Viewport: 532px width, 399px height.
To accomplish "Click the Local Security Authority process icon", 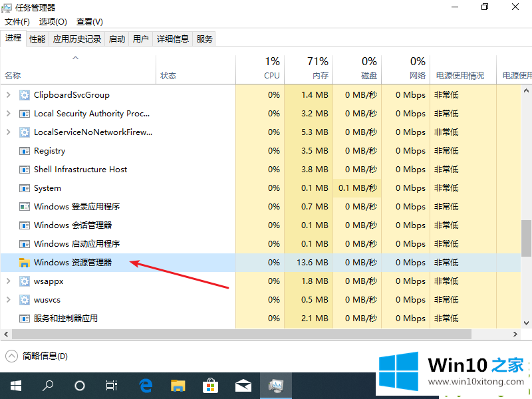I will [25, 114].
